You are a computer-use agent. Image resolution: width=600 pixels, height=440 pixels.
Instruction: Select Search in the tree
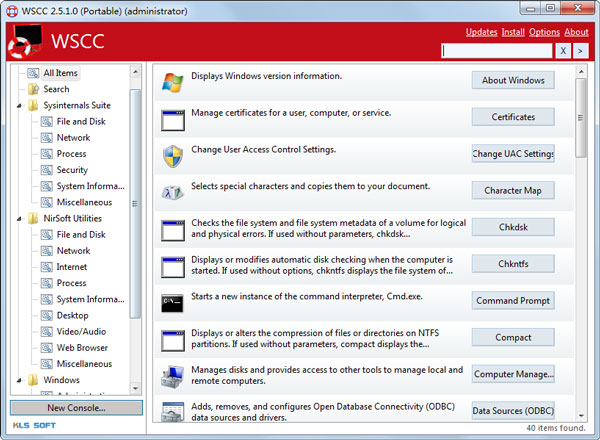point(56,89)
